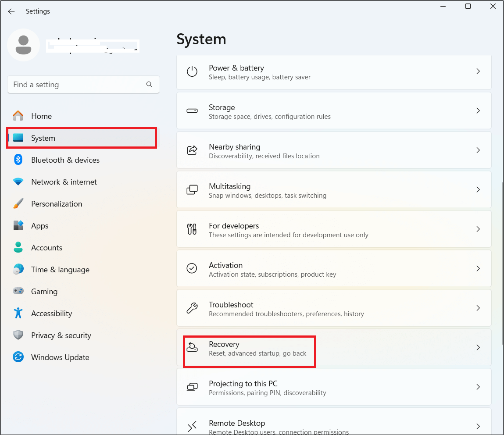Open Windows Update page

[x=83, y=357]
